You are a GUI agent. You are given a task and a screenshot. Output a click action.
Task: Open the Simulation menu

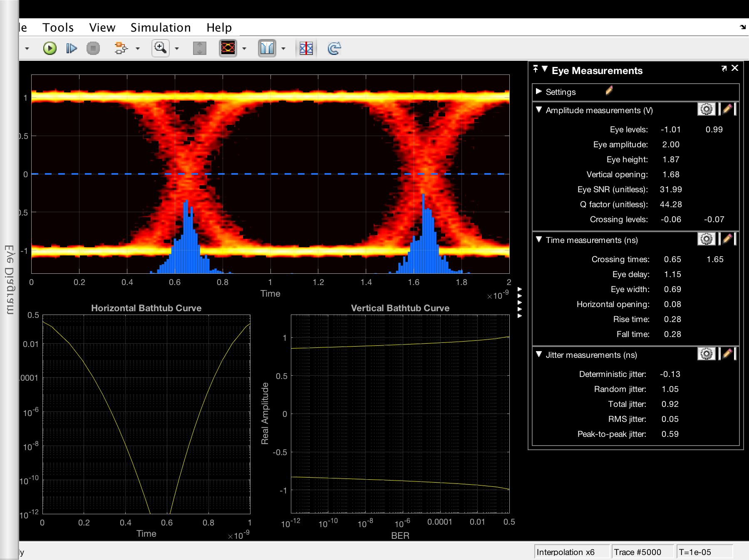point(161,27)
